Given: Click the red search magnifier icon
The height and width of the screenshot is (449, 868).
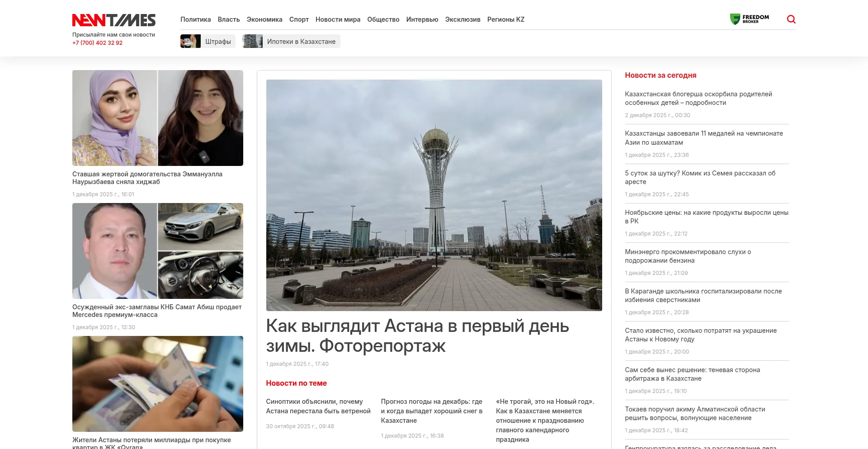Looking at the screenshot, I should pos(791,19).
